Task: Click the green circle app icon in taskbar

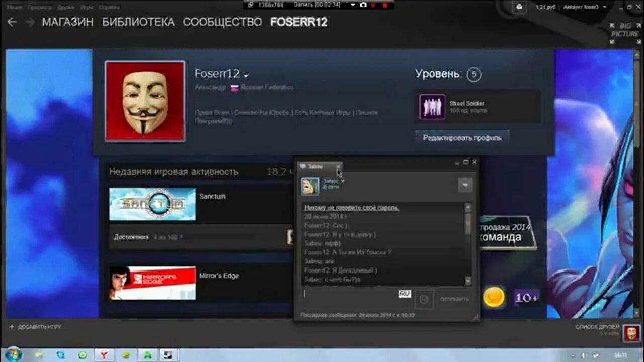Action: 82,355
